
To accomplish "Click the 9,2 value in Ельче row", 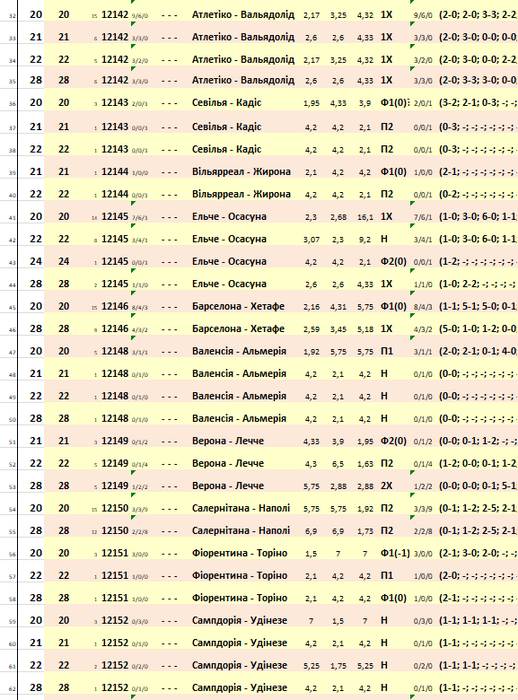I will (x=365, y=239).
